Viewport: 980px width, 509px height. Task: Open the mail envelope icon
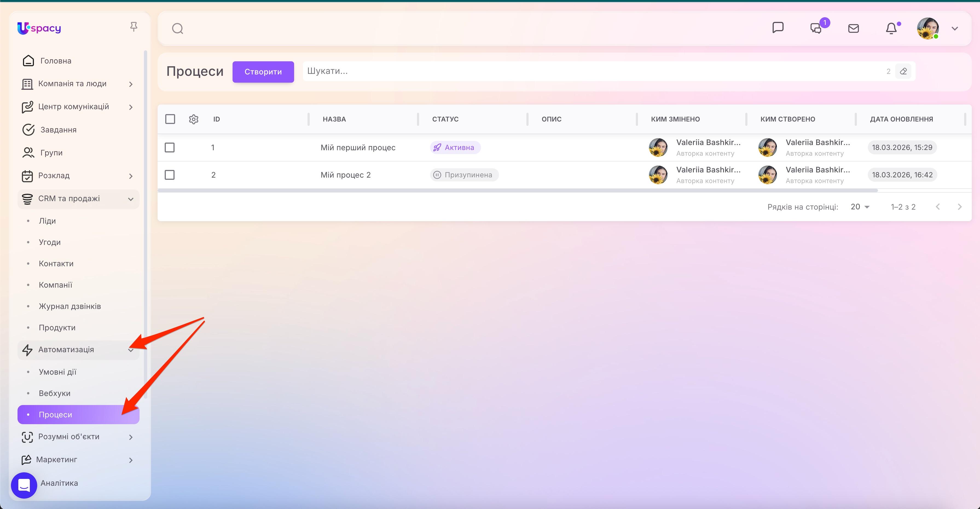coord(853,28)
